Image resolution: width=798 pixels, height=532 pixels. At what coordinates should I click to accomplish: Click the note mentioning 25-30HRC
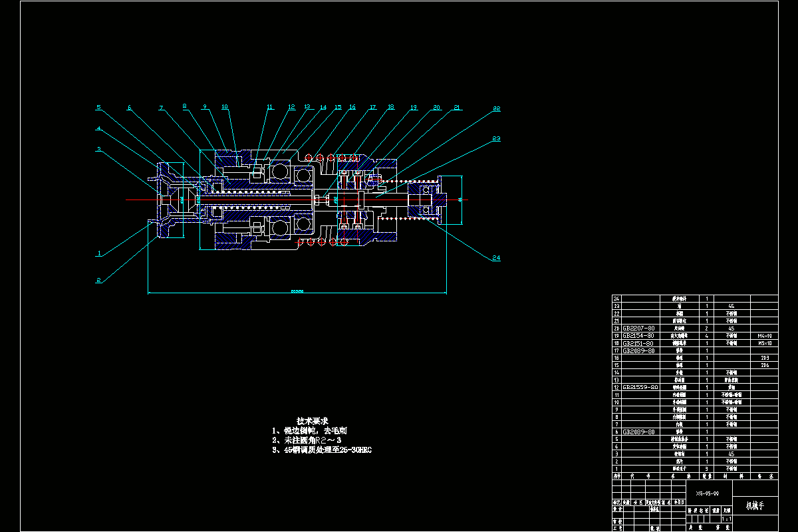coord(322,450)
